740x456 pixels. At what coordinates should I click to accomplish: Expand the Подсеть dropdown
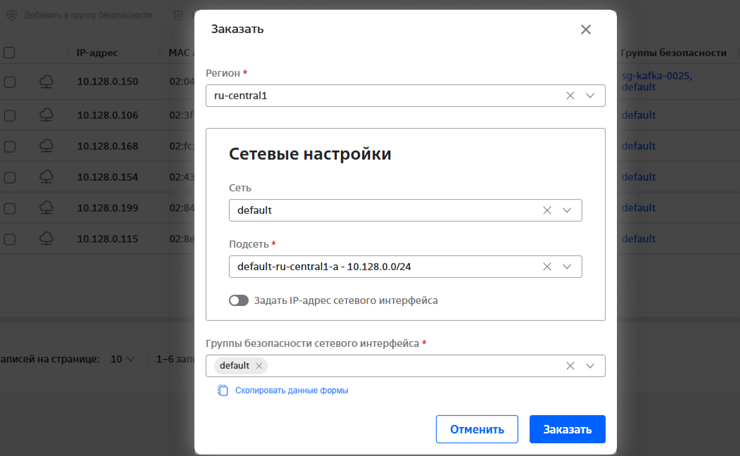567,267
